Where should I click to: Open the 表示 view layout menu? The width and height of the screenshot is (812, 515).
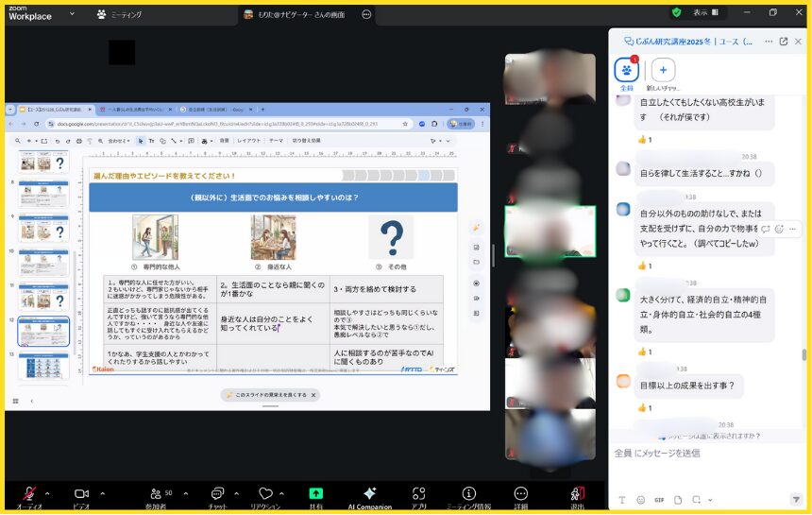click(705, 12)
